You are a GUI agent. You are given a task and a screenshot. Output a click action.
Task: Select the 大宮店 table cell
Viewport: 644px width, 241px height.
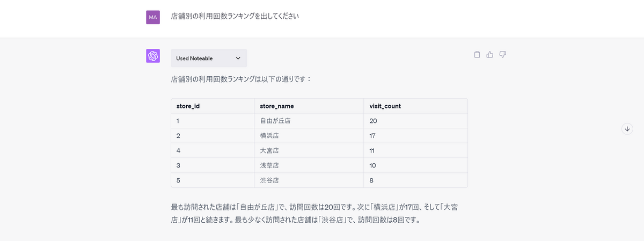click(309, 151)
